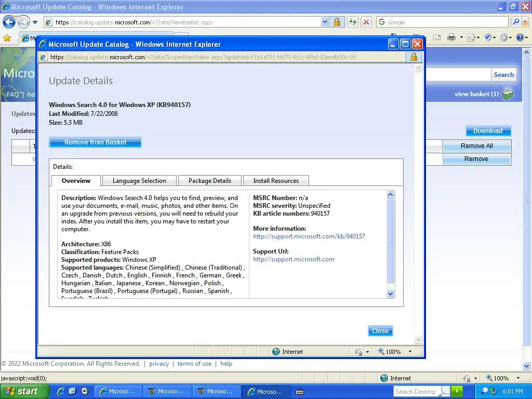Click the main page vertical scroll down arrow

click(x=526, y=366)
